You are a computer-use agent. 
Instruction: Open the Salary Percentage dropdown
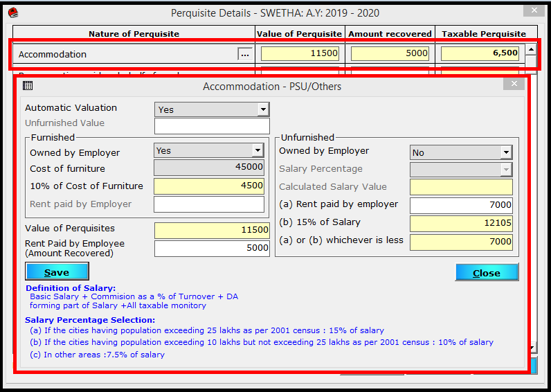pyautogui.click(x=506, y=170)
